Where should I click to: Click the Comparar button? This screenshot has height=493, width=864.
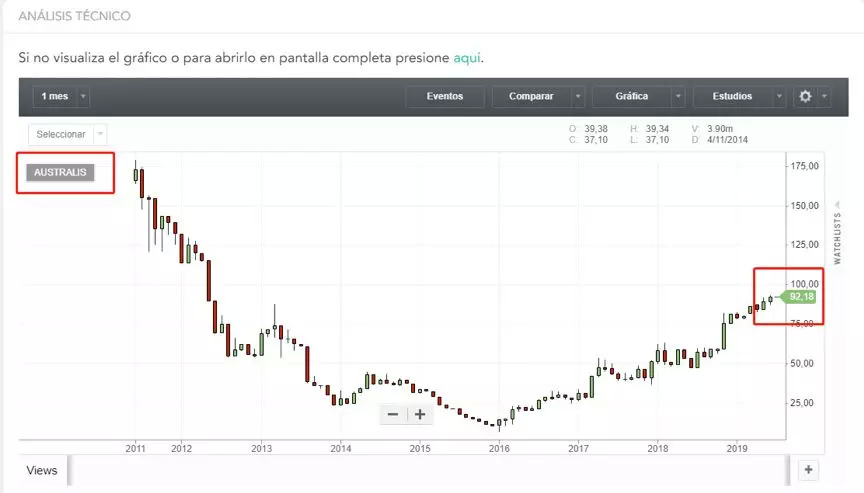coord(531,96)
